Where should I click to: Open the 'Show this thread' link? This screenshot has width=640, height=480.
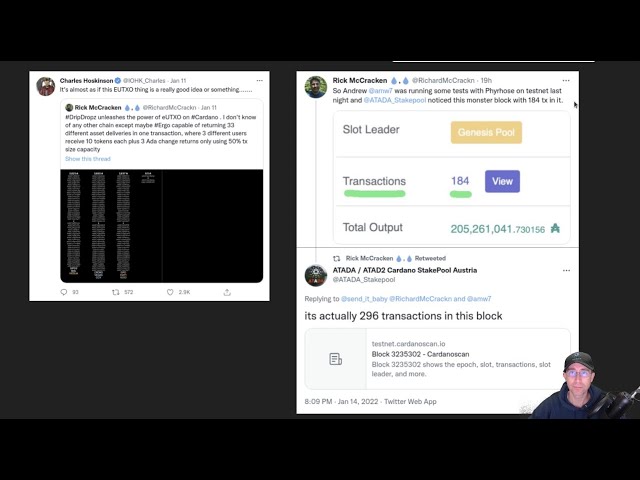[x=88, y=159]
